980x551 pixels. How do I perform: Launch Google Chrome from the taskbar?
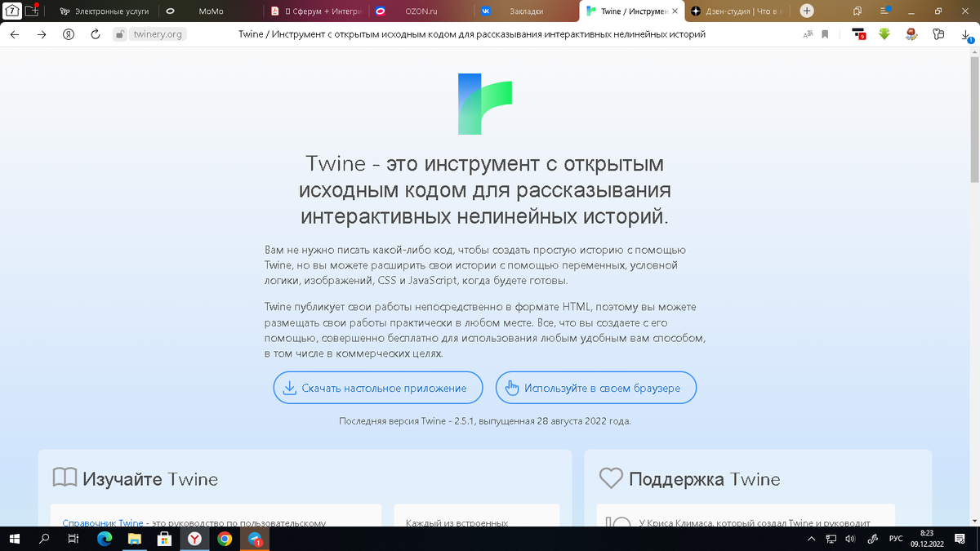pyautogui.click(x=225, y=539)
